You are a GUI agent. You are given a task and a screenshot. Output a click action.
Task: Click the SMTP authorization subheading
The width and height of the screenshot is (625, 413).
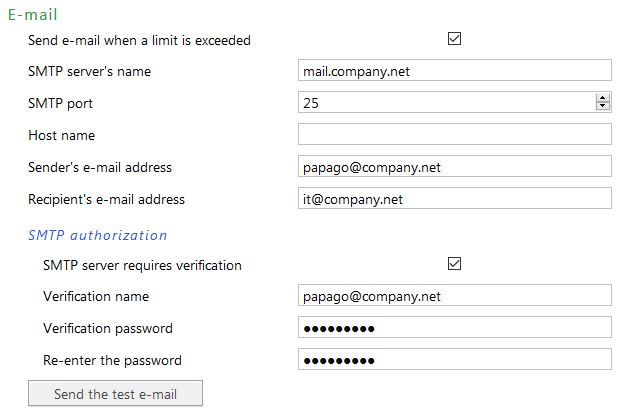point(98,235)
